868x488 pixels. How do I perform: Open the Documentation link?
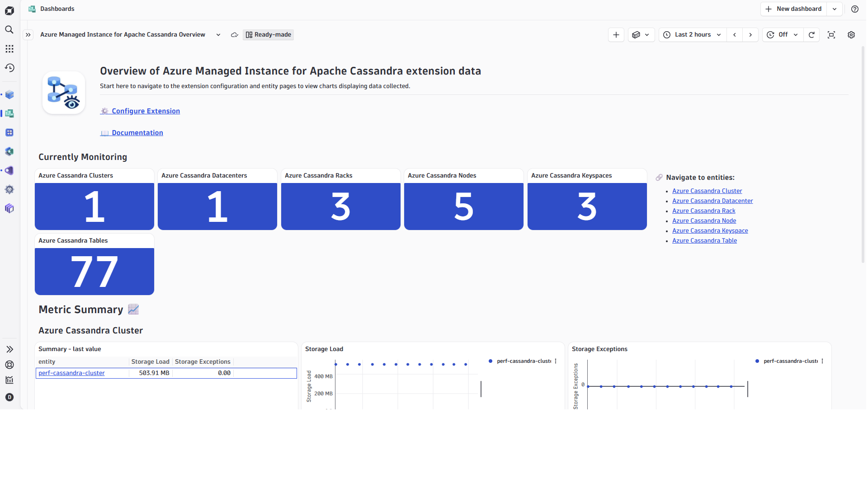pos(132,133)
